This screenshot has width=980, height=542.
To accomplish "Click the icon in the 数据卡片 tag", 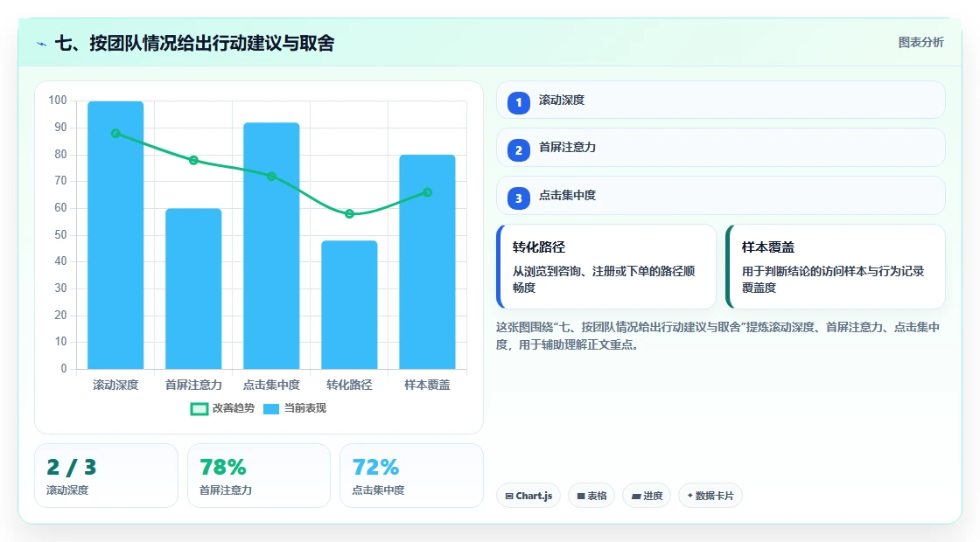I will [x=690, y=495].
